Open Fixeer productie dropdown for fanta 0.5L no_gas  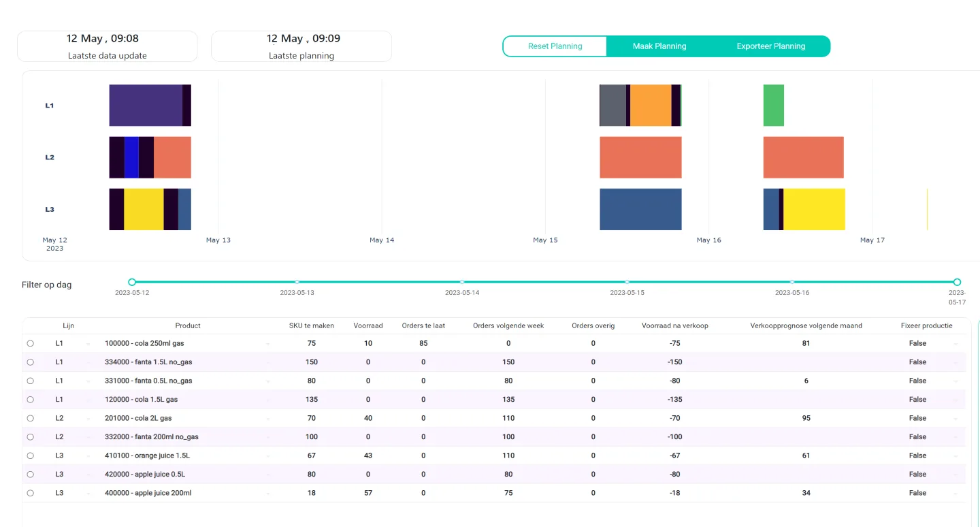(955, 381)
